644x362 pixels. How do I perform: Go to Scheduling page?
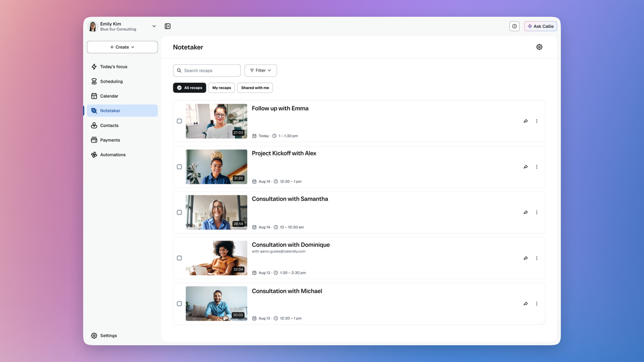[122, 82]
